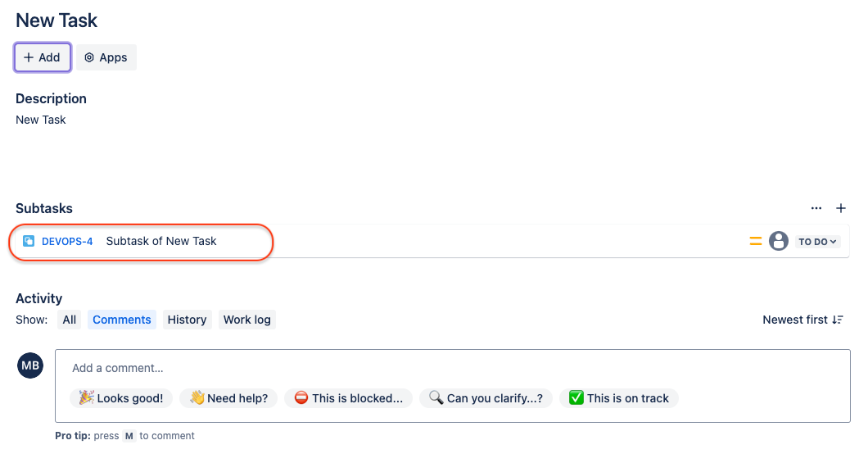Open the DEVOPS-4 issue link
Screen dimensions: 868x472
(67, 241)
